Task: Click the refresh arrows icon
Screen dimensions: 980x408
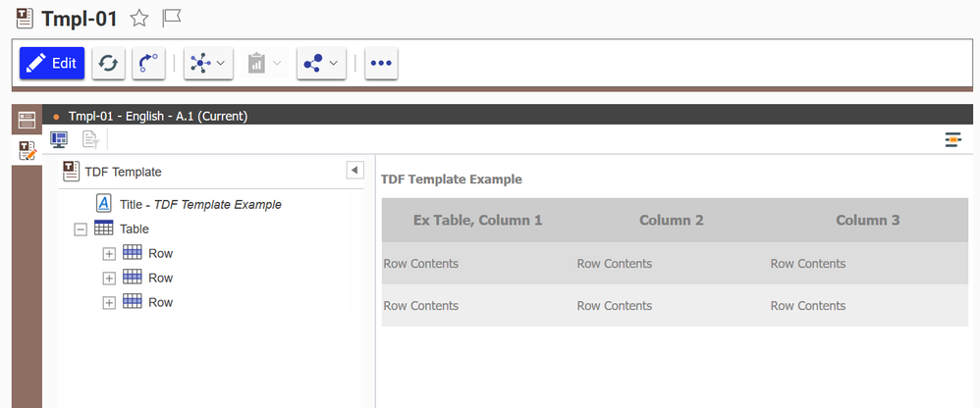Action: (108, 63)
